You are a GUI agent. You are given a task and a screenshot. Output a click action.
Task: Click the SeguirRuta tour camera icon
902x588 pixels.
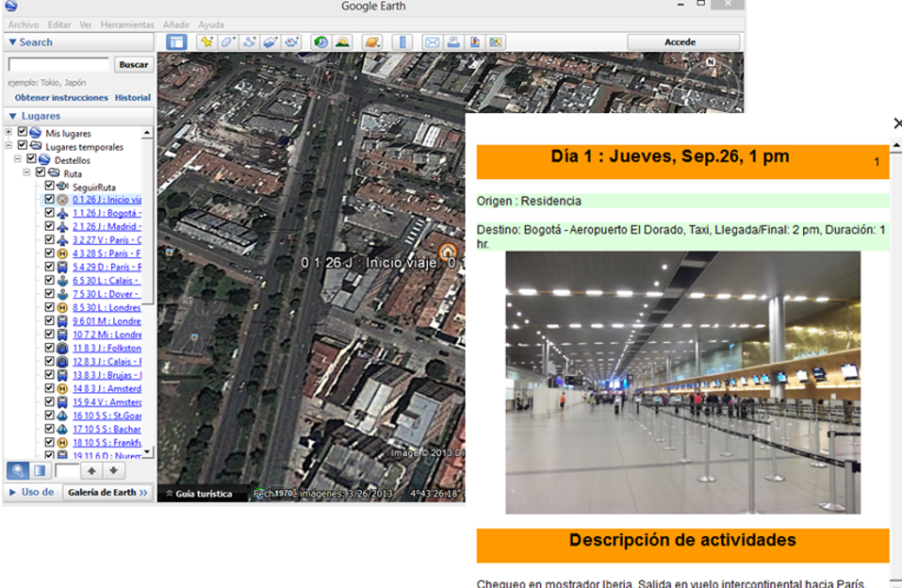[62, 187]
